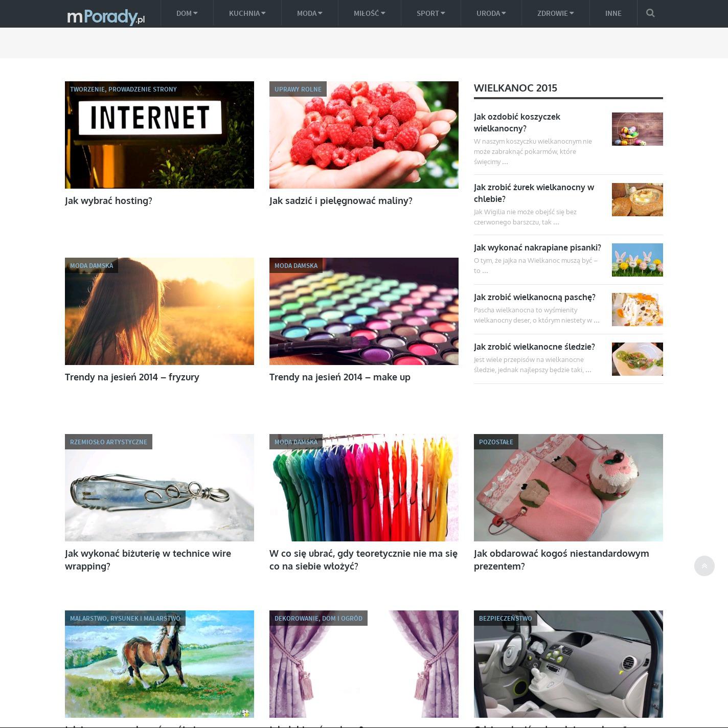Open article Jak wybrać hosting?
This screenshot has height=728, width=728.
point(108,201)
